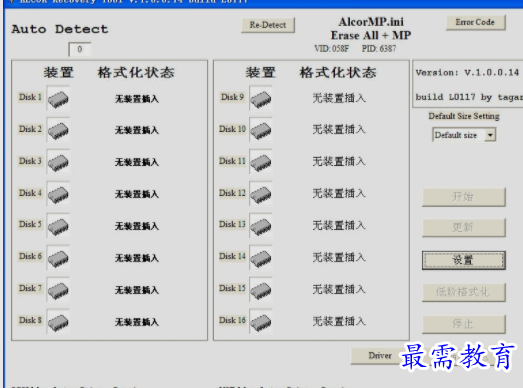Click the Disk 12 chip icon
Image resolution: width=523 pixels, height=388 pixels.
[261, 194]
